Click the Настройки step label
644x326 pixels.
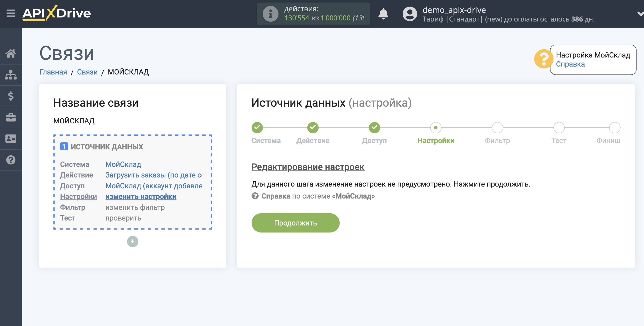tap(436, 141)
